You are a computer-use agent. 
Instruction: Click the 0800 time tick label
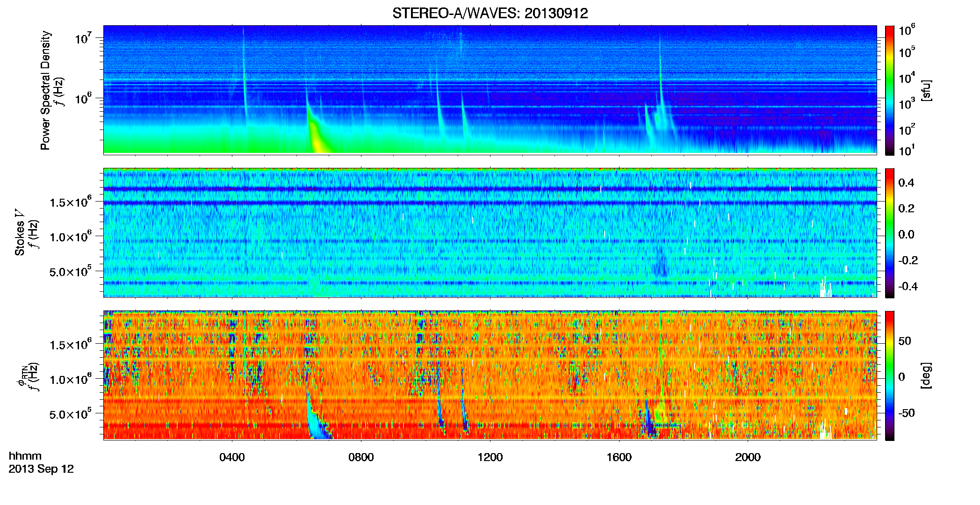361,457
